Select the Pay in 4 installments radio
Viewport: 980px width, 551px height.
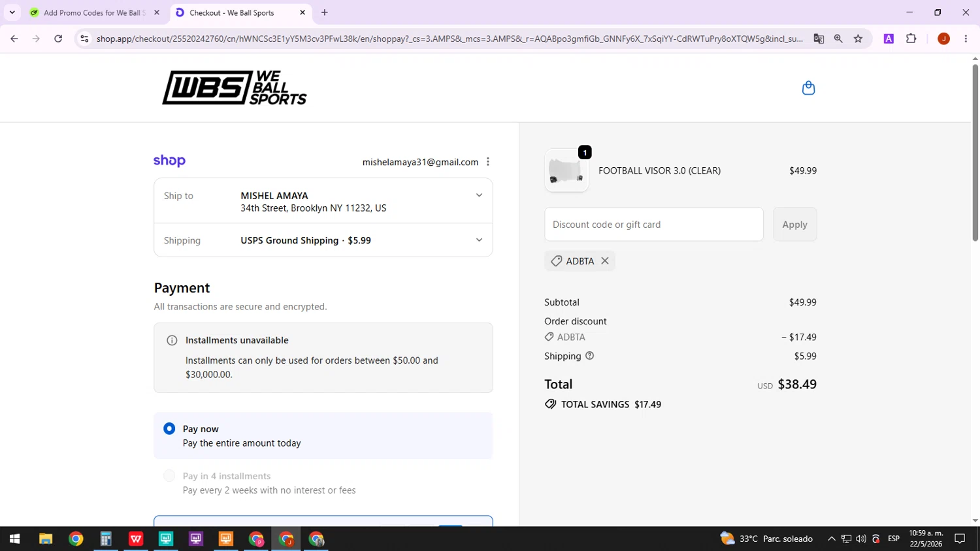(169, 476)
